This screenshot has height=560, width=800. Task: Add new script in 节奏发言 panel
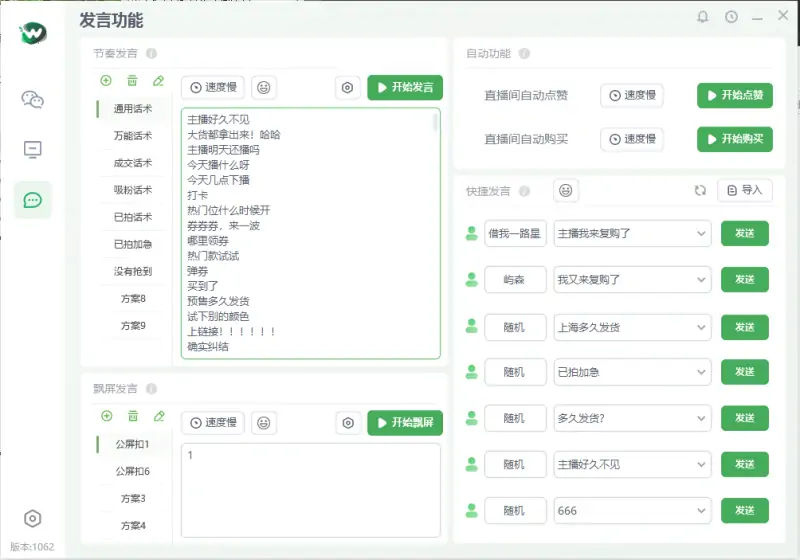coord(106,81)
